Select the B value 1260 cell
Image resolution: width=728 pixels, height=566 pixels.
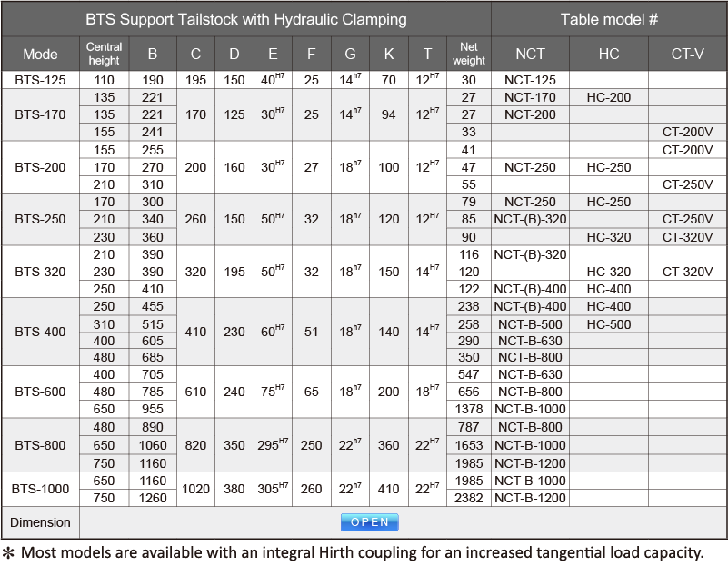pyautogui.click(x=153, y=498)
